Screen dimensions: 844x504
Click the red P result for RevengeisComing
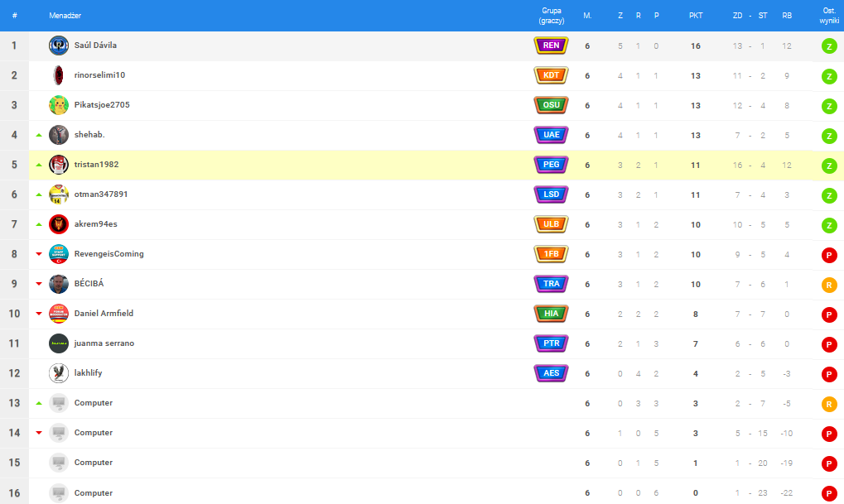[829, 255]
